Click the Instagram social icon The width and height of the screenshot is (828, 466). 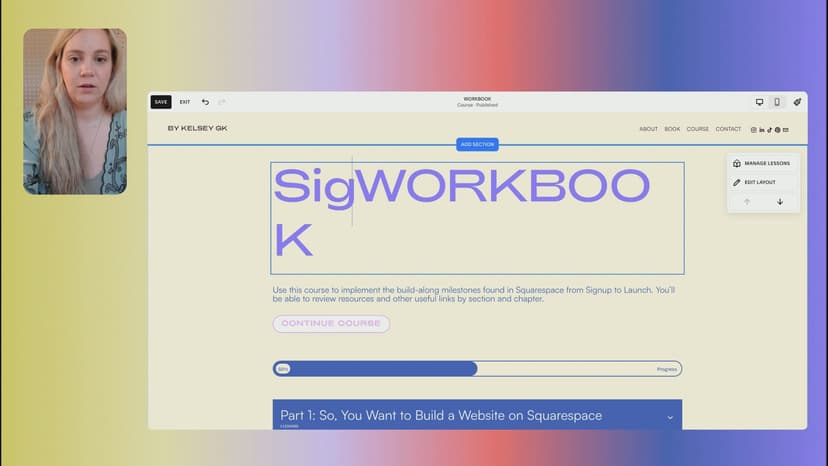click(754, 129)
